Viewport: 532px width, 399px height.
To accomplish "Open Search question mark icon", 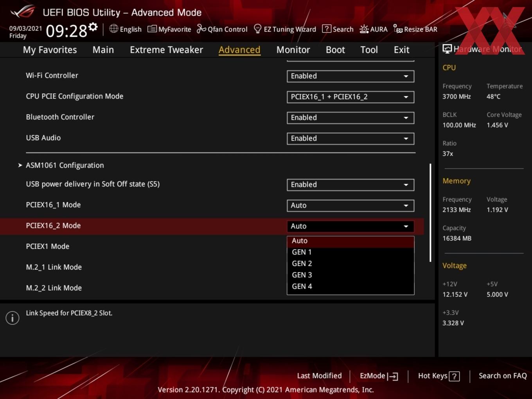I will coord(326,29).
